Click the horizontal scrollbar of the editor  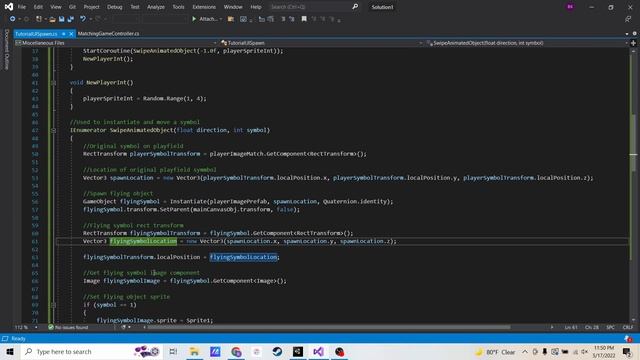[329, 327]
